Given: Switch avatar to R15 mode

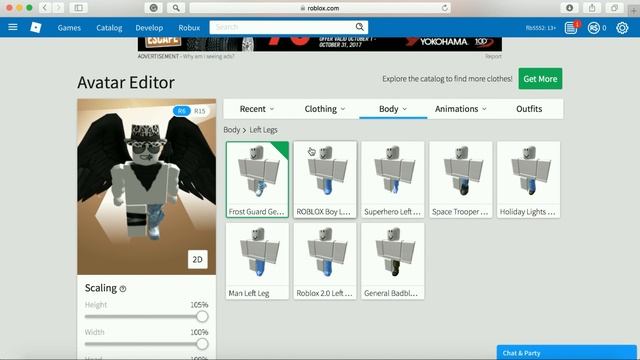Looking at the screenshot, I should (x=200, y=111).
